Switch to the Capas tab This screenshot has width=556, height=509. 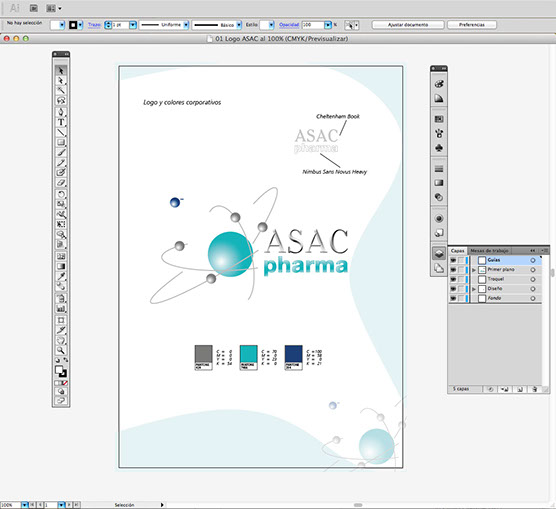click(457, 251)
